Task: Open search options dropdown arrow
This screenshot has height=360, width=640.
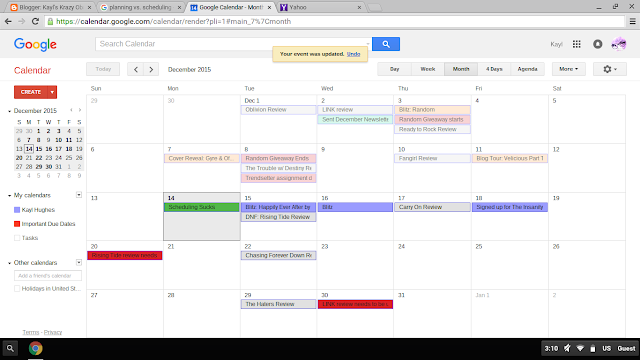Action: tap(367, 44)
